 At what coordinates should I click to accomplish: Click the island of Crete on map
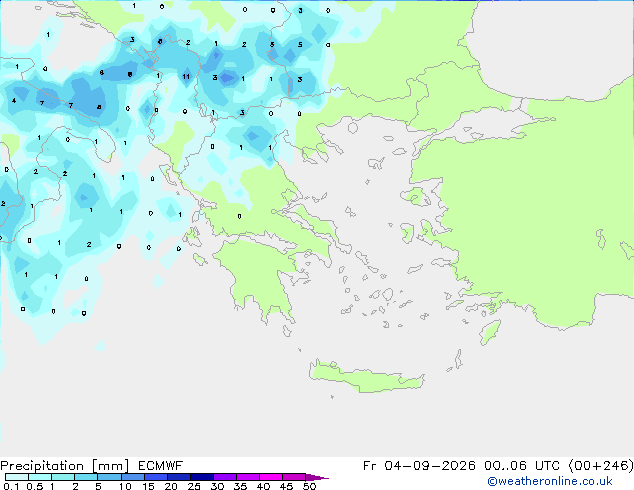point(366,377)
